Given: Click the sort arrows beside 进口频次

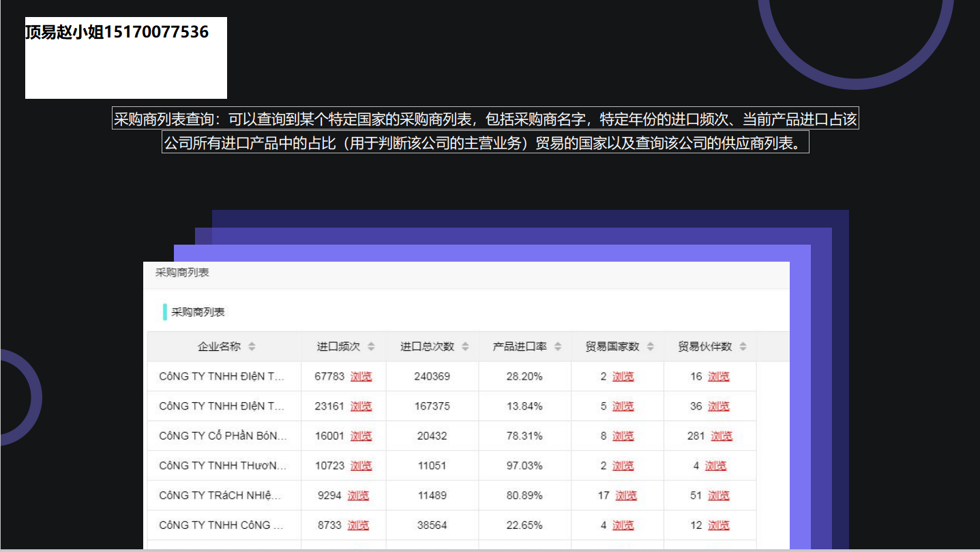Looking at the screenshot, I should [x=371, y=346].
